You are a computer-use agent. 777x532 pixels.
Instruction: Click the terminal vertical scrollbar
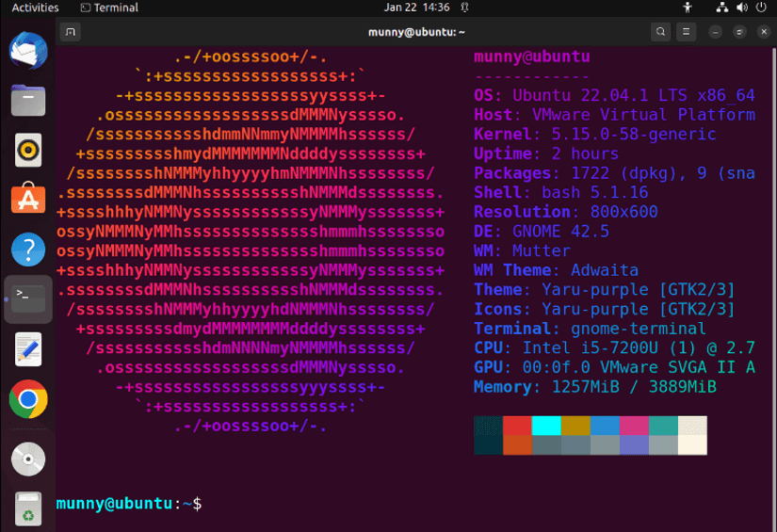point(774,289)
